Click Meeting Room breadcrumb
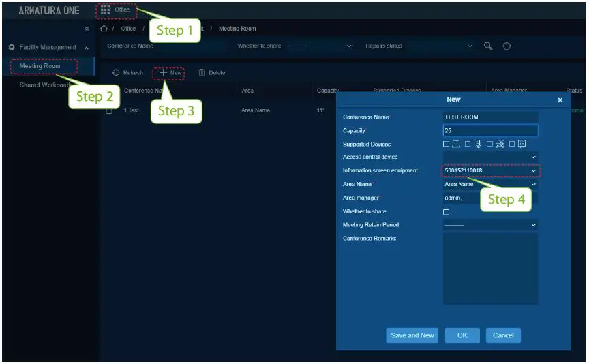 [x=237, y=29]
